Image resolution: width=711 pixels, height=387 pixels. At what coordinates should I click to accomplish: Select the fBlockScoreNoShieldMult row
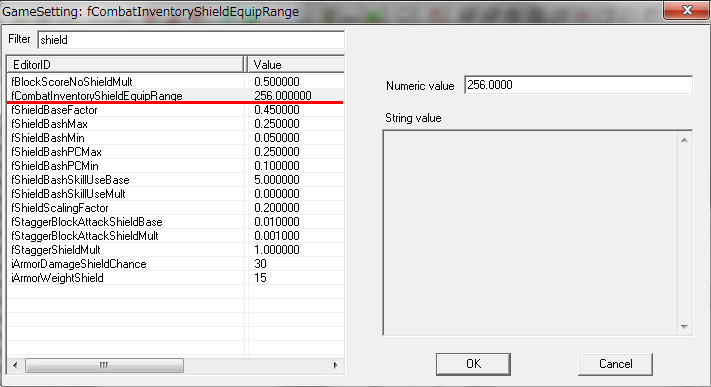point(175,82)
